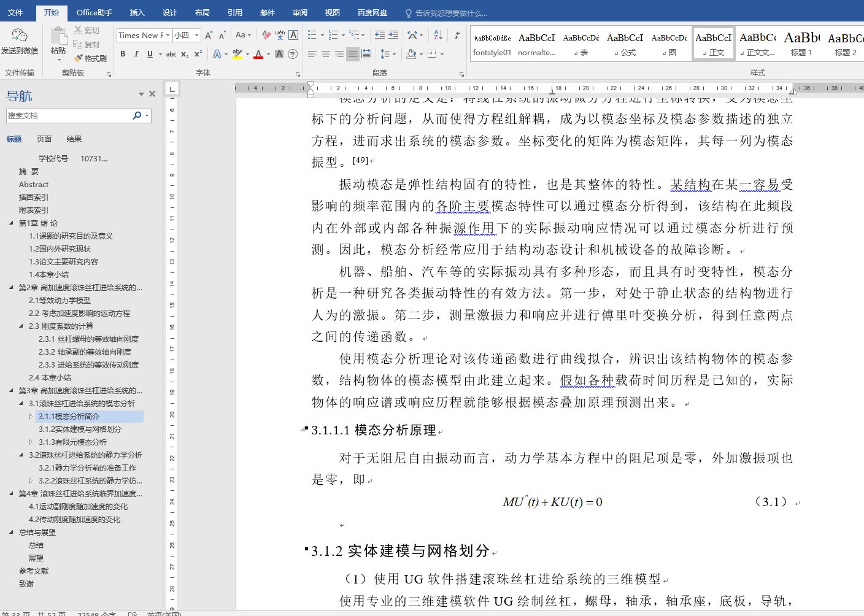Go to 1.2国内外研究现状 heading
This screenshot has height=616, width=864.
(60, 248)
